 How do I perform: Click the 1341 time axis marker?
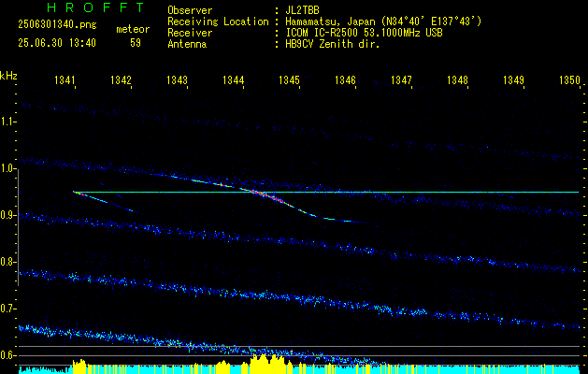65,79
